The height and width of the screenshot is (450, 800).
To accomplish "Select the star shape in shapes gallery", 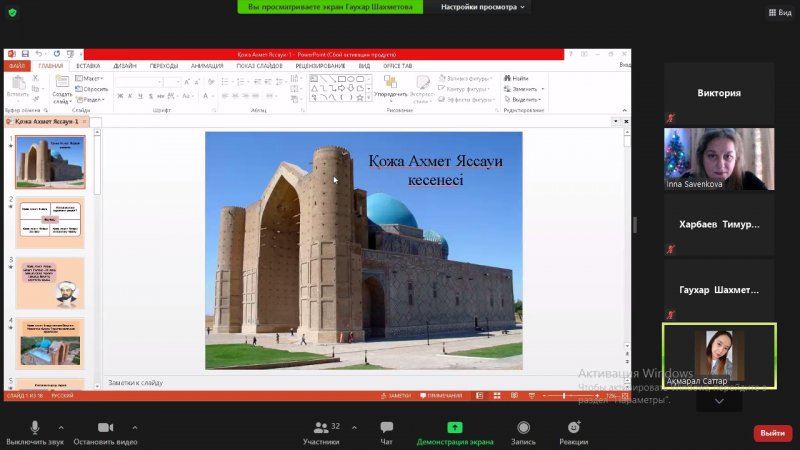I will (x=360, y=97).
